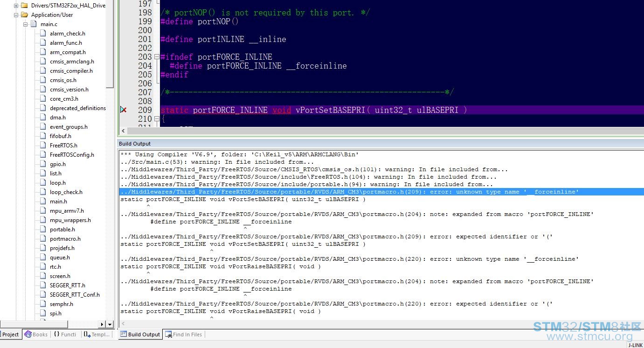
Task: Select deprecated_definitions header
Action: [78, 108]
